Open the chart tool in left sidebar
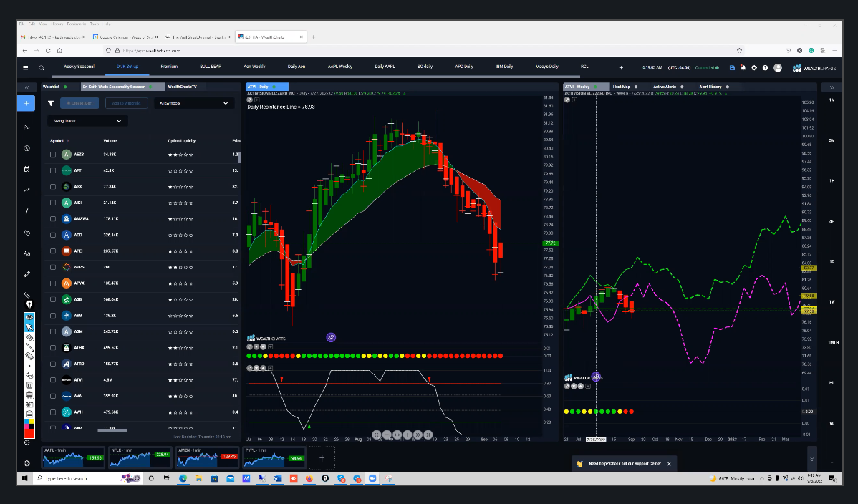The height and width of the screenshot is (504, 858). [26, 127]
